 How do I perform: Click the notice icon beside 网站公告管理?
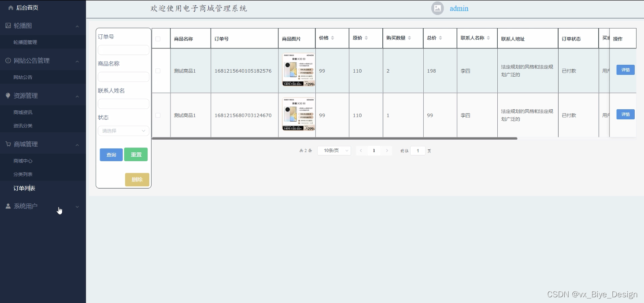click(8, 61)
